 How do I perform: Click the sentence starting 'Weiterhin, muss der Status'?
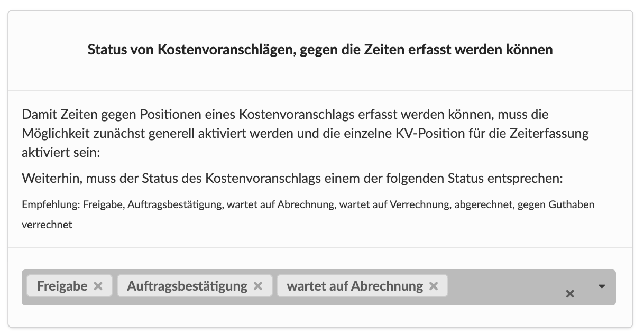[292, 178]
